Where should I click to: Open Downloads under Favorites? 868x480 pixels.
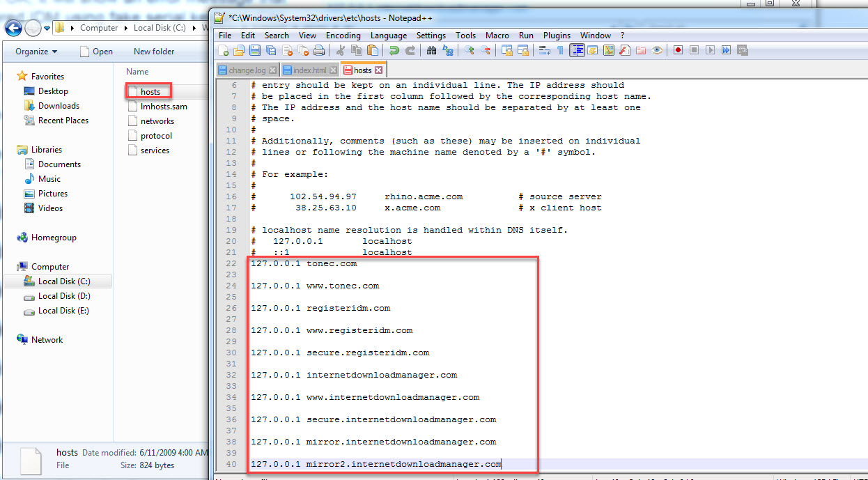(x=52, y=106)
